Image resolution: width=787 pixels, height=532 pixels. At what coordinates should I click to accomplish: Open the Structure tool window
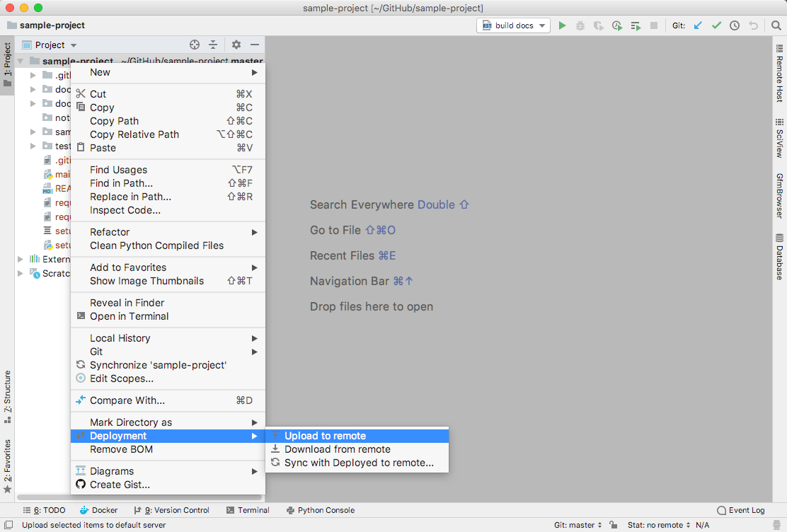pos(8,396)
